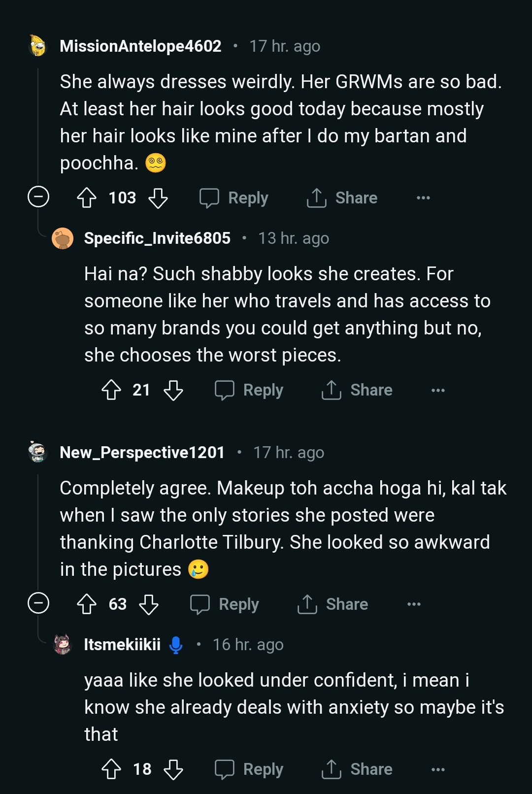This screenshot has width=532, height=794.
Task: Upvote Specific_Invite6805's reply
Action: [x=111, y=390]
